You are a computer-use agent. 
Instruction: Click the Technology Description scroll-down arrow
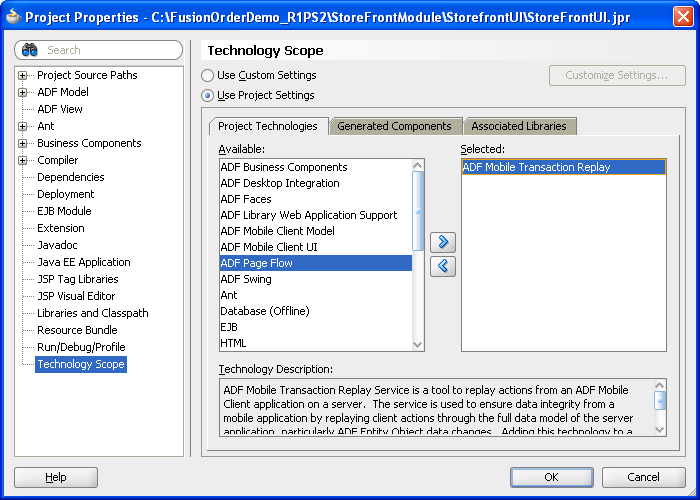(x=659, y=429)
